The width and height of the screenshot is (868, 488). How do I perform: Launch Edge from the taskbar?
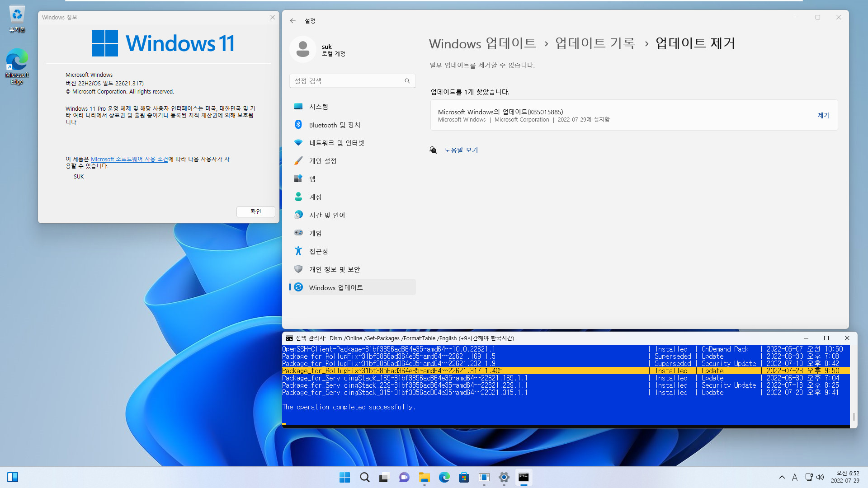444,477
